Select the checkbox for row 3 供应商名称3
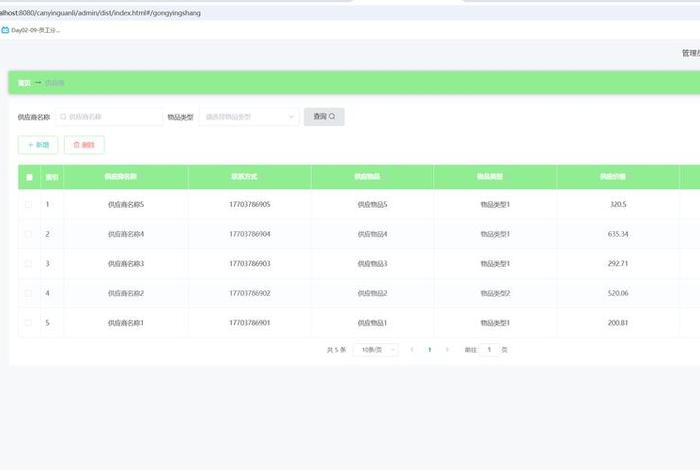The height and width of the screenshot is (470, 700). tap(29, 263)
